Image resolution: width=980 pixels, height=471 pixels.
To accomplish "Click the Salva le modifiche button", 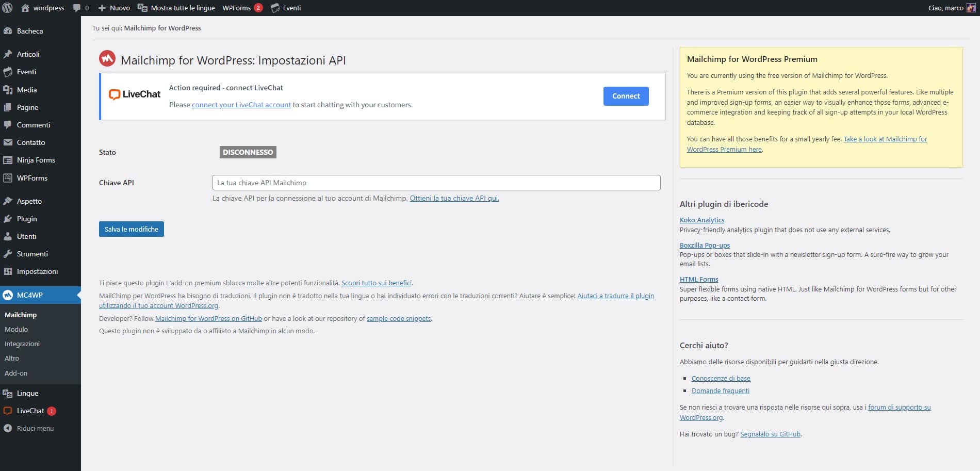I will pos(132,229).
